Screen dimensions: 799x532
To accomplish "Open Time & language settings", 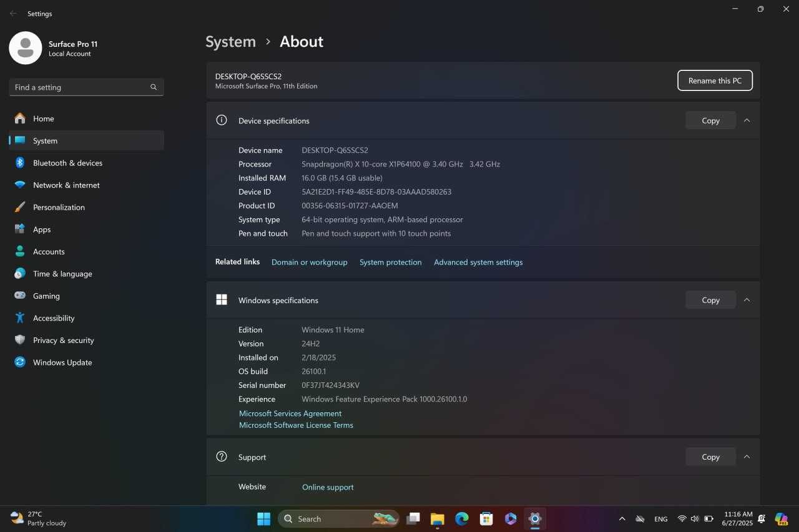I will [86, 274].
